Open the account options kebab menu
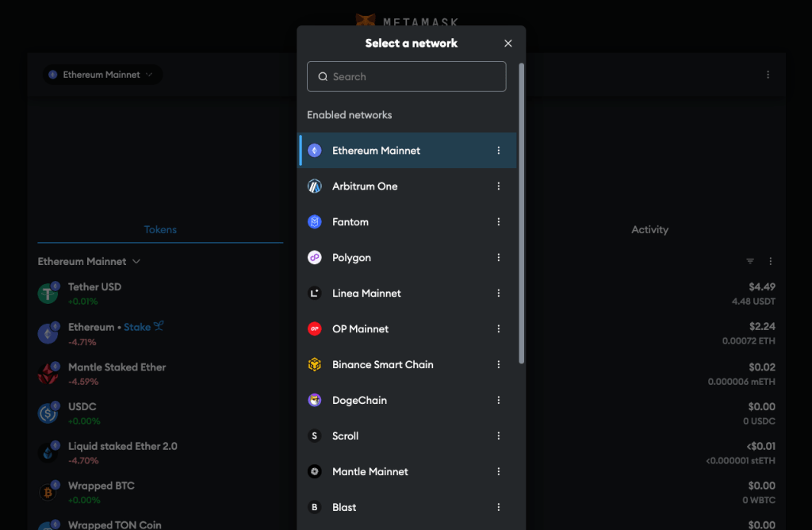The image size is (812, 530). click(768, 75)
